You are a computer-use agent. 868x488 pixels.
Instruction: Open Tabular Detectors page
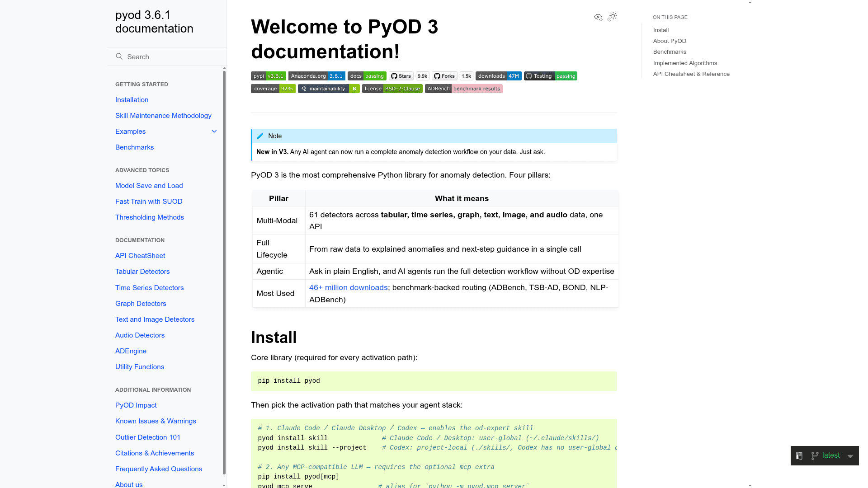[142, 272]
